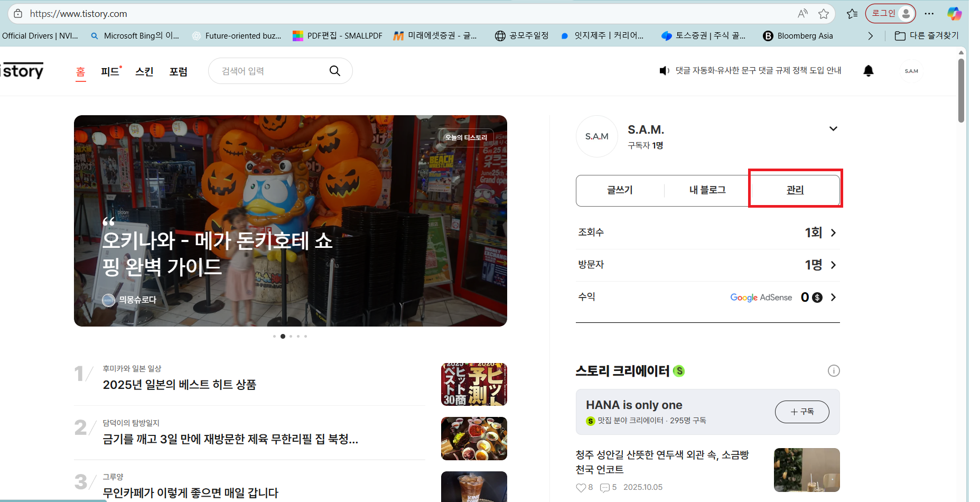Viewport: 980px width, 502px height.
Task: Click the 글쓰기 button
Action: (x=620, y=190)
